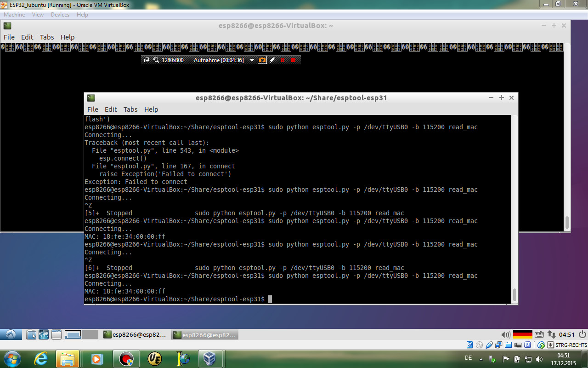Click the VirtualBox network status icon
Image resolution: width=588 pixels, height=368 pixels.
[499, 345]
